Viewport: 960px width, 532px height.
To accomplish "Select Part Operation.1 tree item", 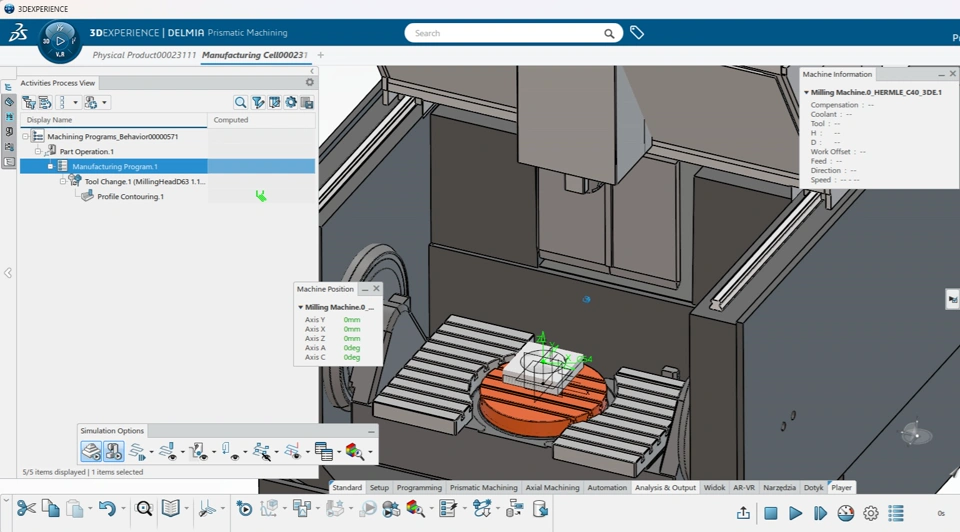I will pos(86,152).
